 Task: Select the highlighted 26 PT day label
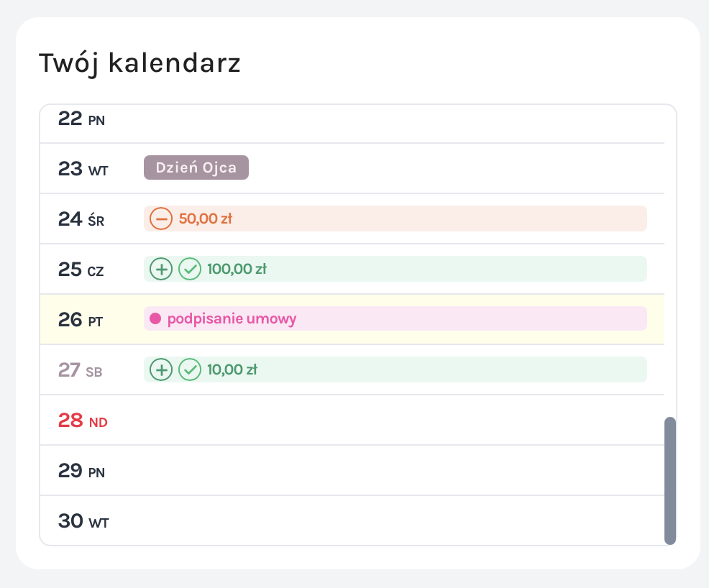click(x=81, y=320)
